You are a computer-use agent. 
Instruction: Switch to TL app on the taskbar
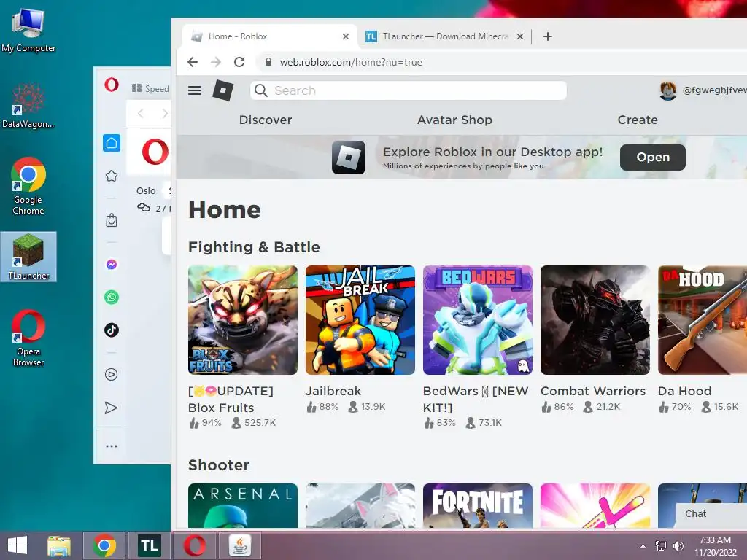point(150,545)
